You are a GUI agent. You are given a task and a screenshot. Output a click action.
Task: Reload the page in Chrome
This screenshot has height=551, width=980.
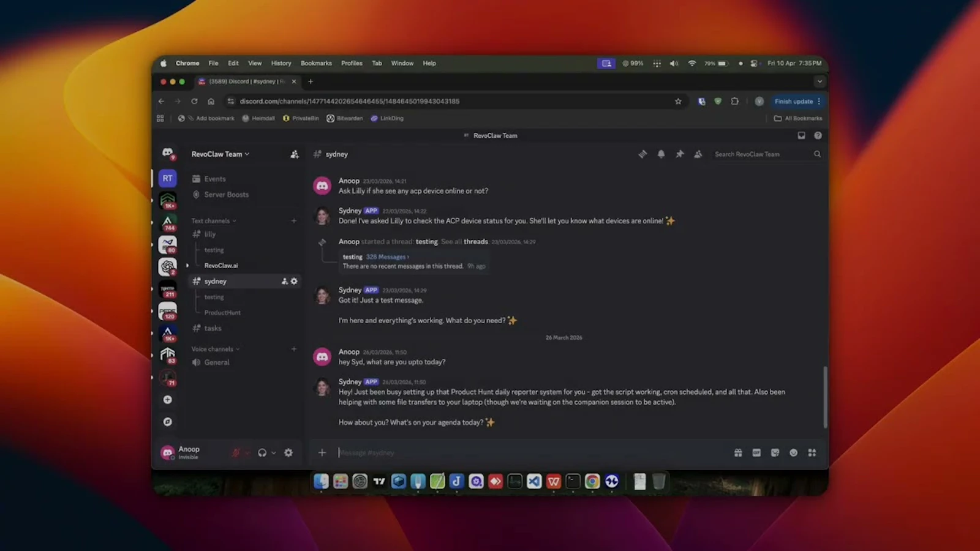point(194,102)
